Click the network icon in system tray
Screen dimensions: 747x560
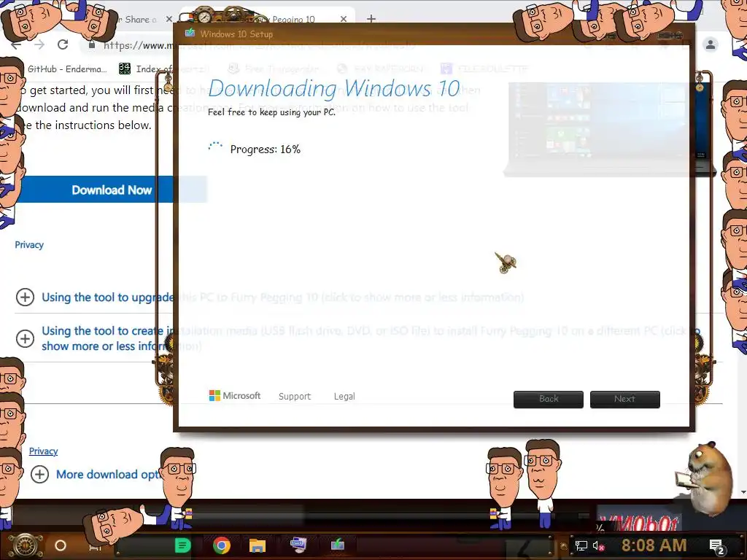coord(581,545)
